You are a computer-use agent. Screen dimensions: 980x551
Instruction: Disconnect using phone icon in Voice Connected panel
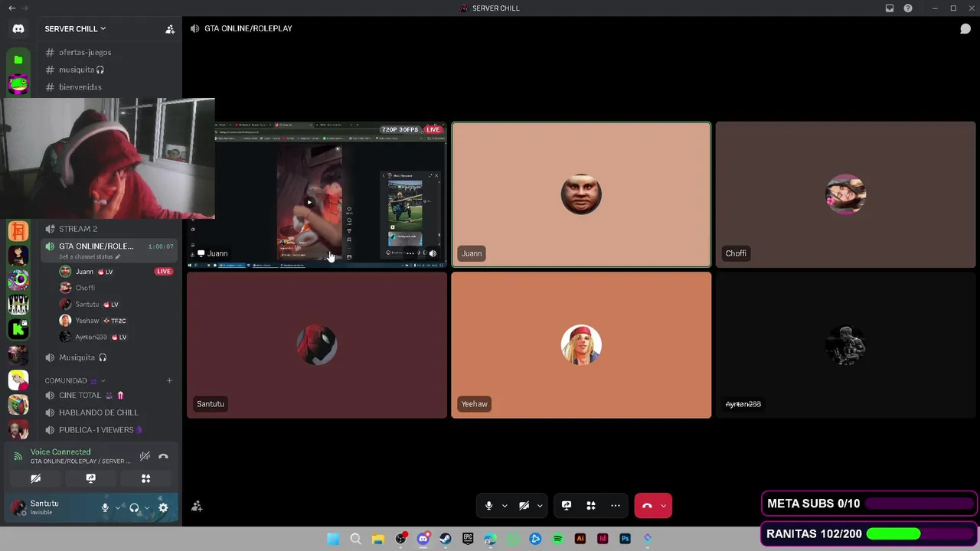[163, 456]
